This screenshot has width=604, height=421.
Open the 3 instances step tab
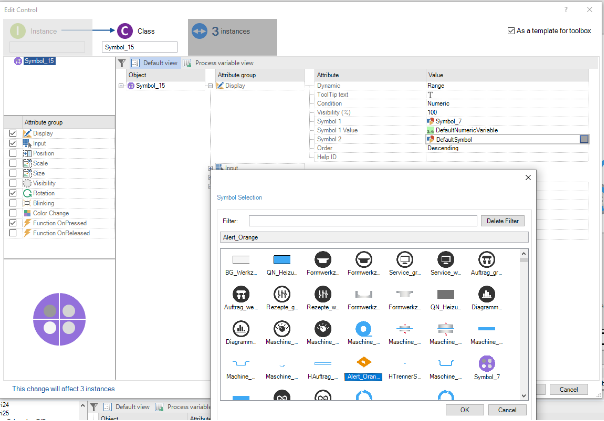[x=232, y=37]
